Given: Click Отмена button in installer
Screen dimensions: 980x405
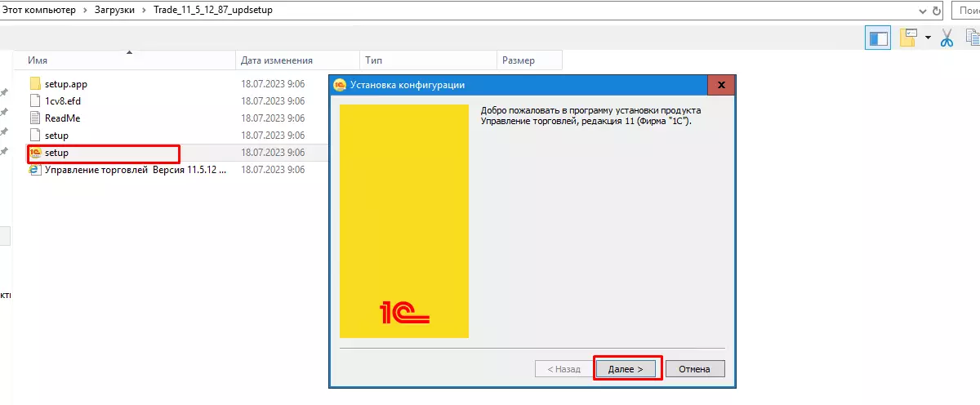Looking at the screenshot, I should tap(695, 369).
